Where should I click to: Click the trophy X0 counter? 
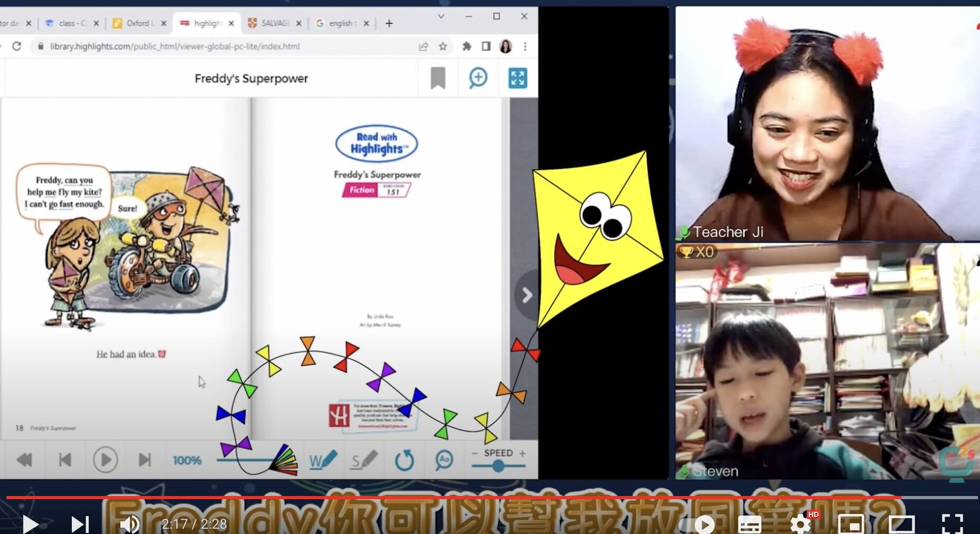click(x=696, y=252)
